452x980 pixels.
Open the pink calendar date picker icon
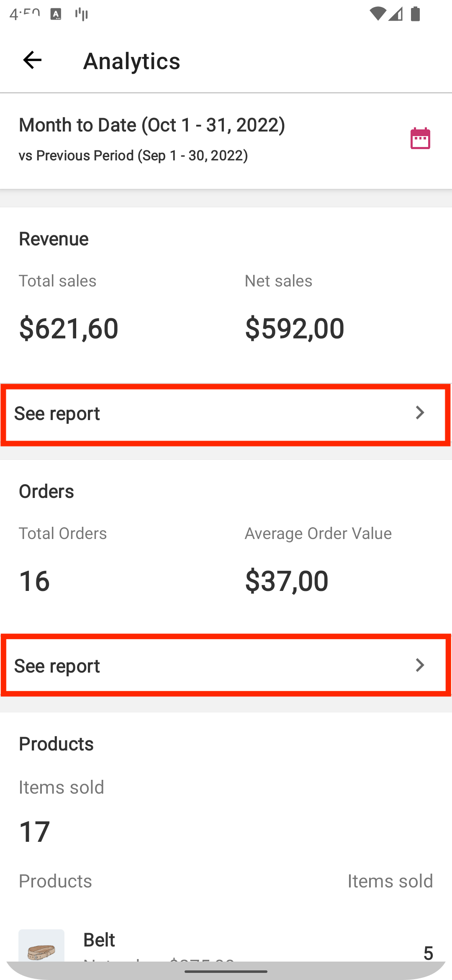[x=420, y=139]
